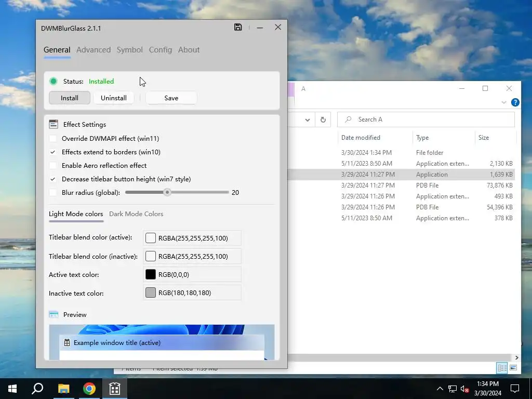Click the Effect Settings section icon
Image resolution: width=532 pixels, height=399 pixels.
[54, 124]
